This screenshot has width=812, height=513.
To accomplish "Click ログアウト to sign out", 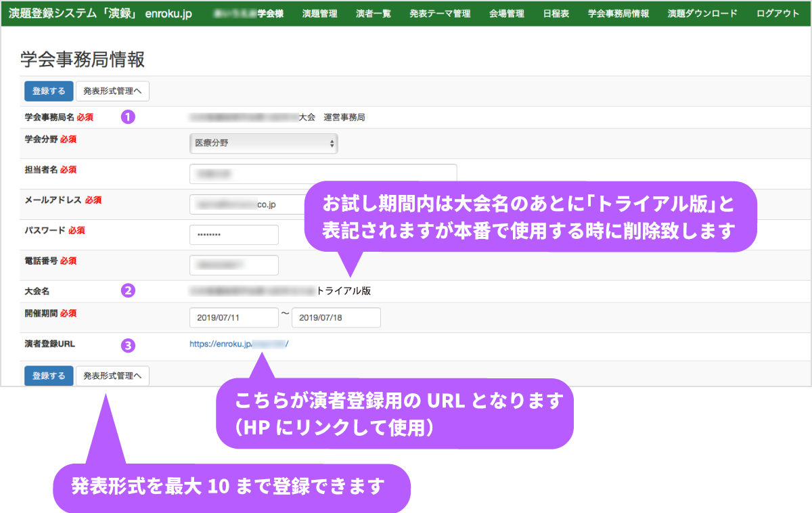I will point(778,14).
